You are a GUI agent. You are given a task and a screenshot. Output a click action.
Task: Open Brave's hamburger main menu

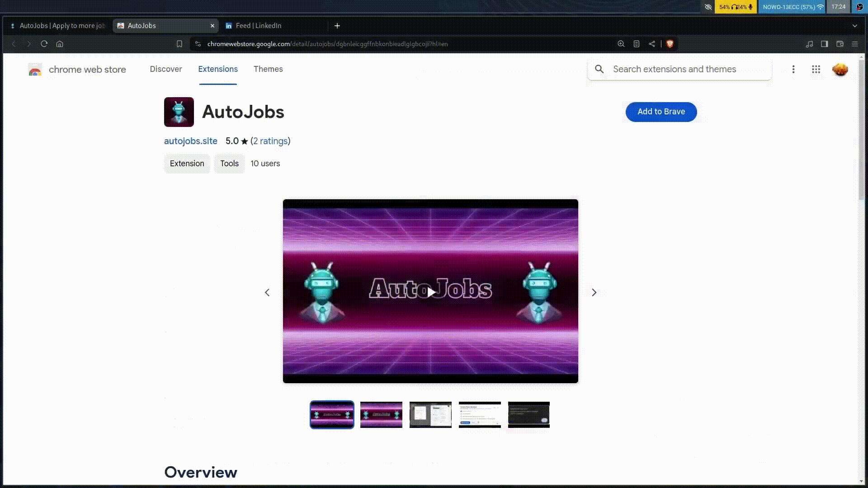click(x=855, y=44)
